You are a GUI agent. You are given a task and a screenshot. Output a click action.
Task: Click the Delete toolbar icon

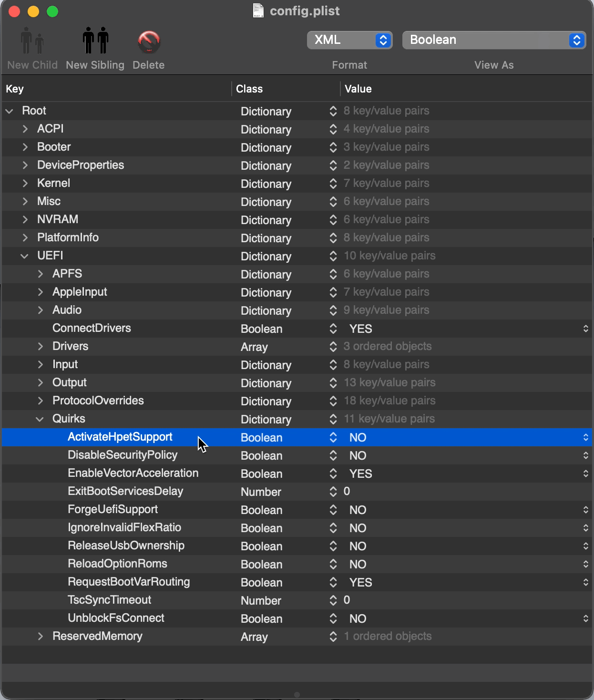[149, 42]
